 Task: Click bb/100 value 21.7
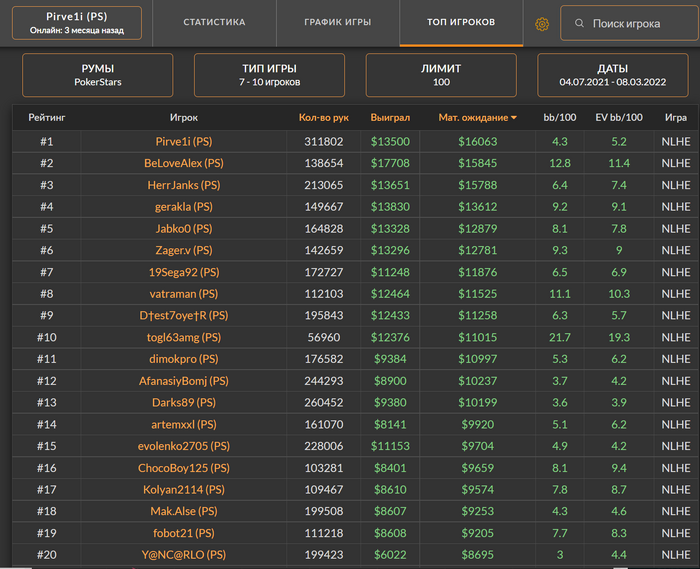tap(560, 337)
